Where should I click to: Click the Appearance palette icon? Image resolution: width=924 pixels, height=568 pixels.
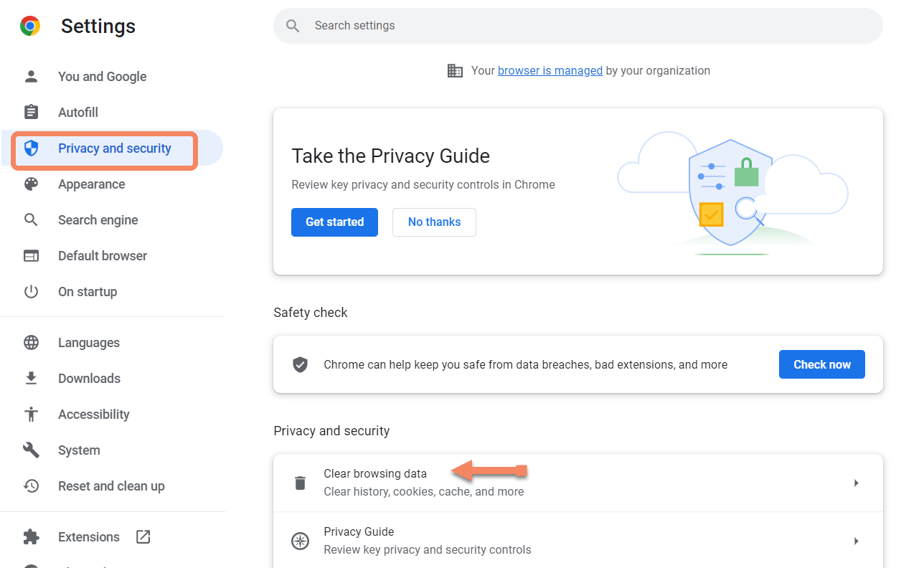tap(31, 184)
